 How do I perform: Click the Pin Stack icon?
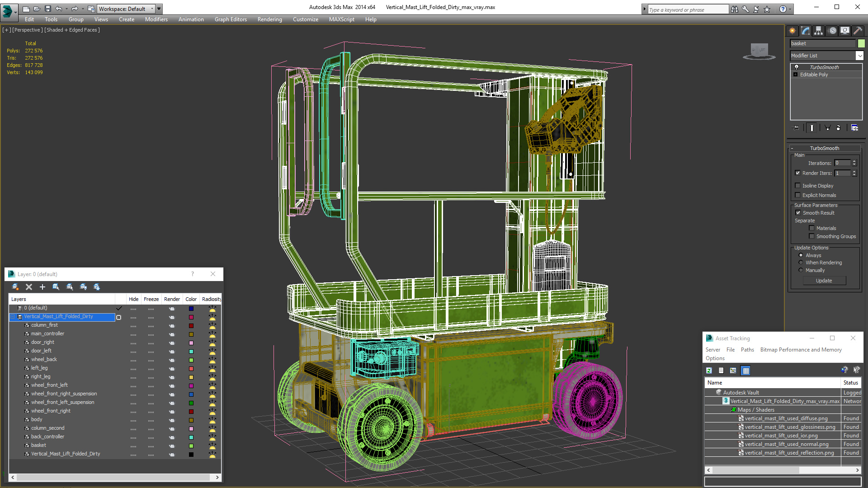(797, 128)
